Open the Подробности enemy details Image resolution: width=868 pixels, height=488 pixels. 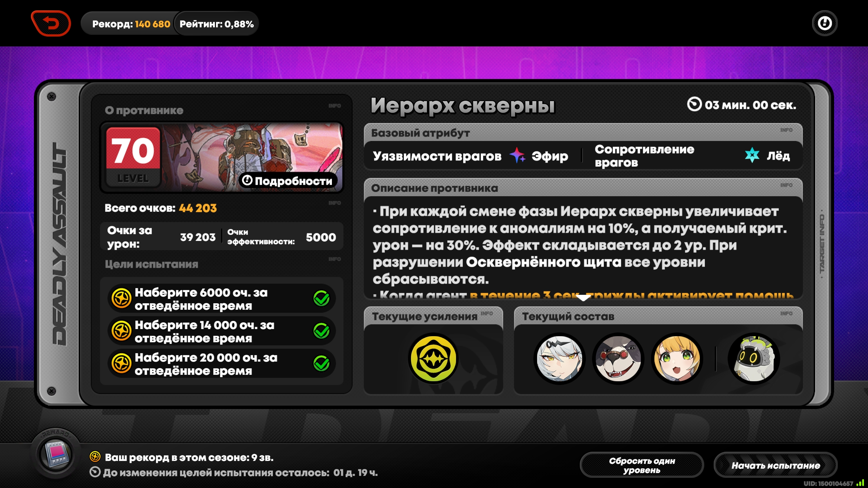click(x=288, y=181)
